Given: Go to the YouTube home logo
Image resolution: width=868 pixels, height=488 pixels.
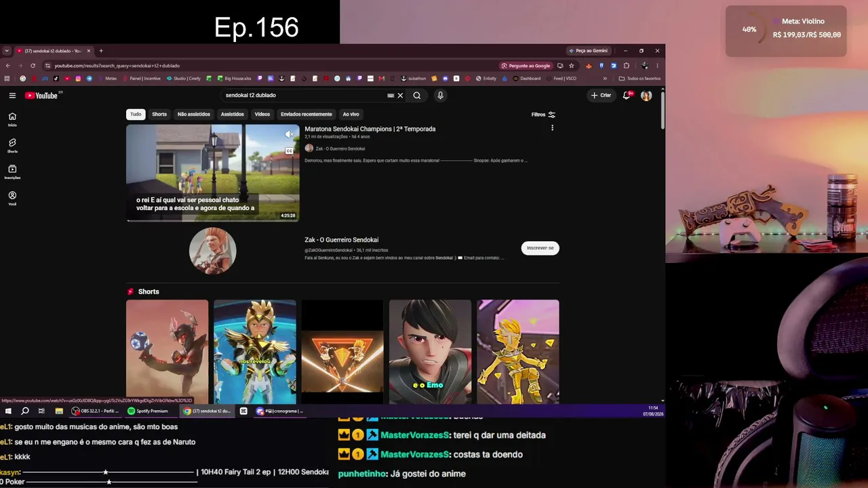Looking at the screenshot, I should 42,96.
